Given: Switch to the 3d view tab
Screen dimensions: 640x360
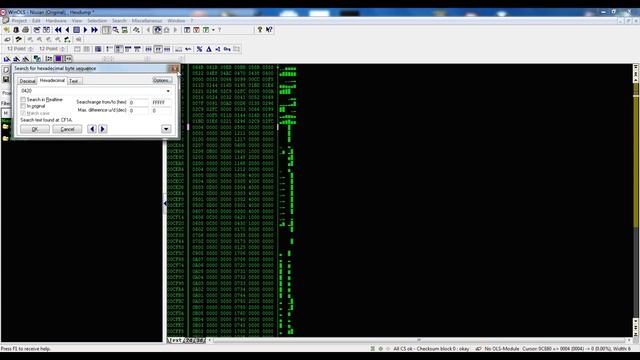Looking at the screenshot, I should click(x=200, y=340).
